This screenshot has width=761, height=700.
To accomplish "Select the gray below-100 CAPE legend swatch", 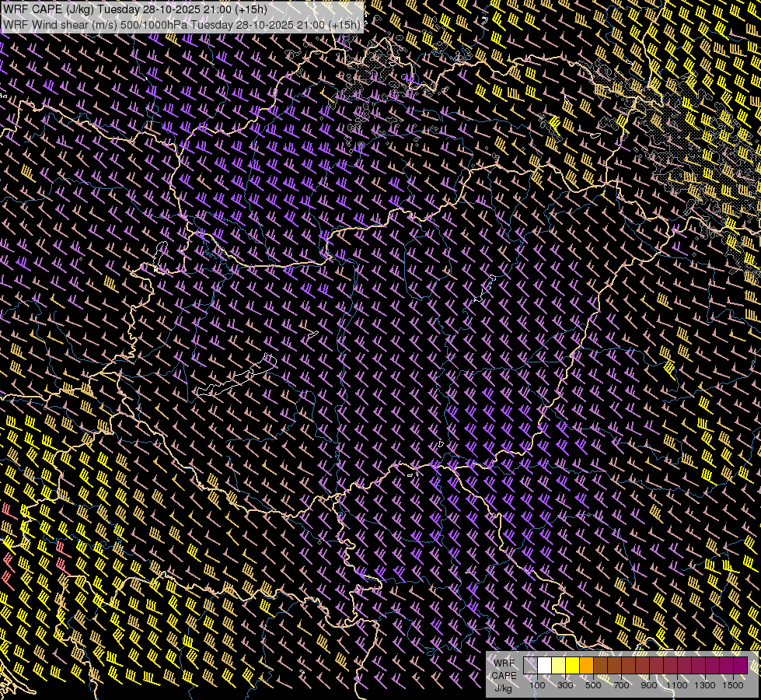I will (x=530, y=666).
